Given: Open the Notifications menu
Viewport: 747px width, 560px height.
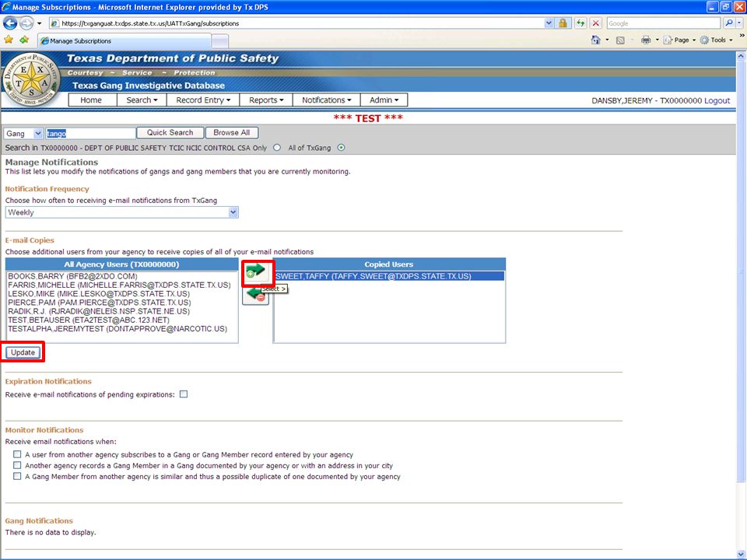Looking at the screenshot, I should tap(326, 100).
